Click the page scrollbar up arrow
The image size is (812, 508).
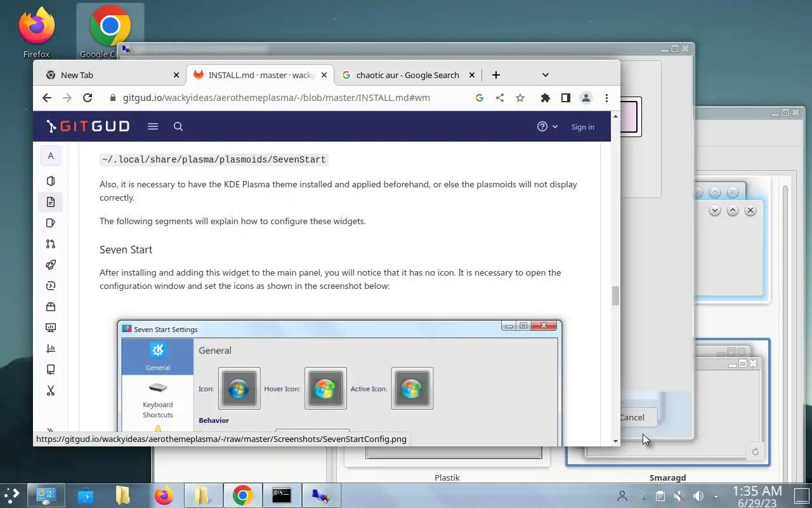[x=615, y=116]
